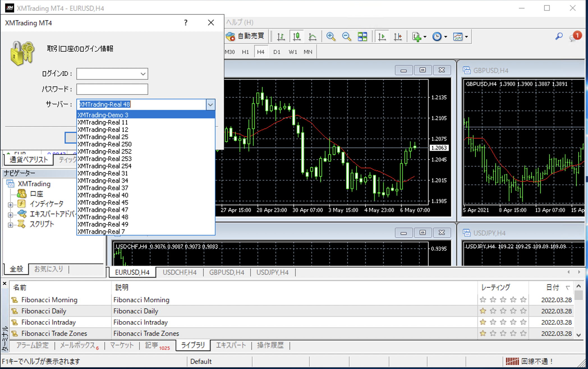Open the ログインID dropdown
The width and height of the screenshot is (588, 369).
coord(143,74)
